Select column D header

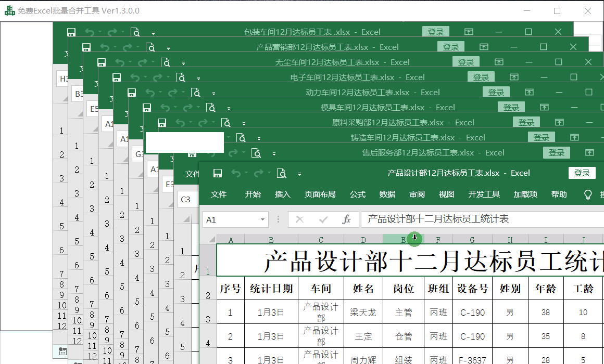(363, 239)
